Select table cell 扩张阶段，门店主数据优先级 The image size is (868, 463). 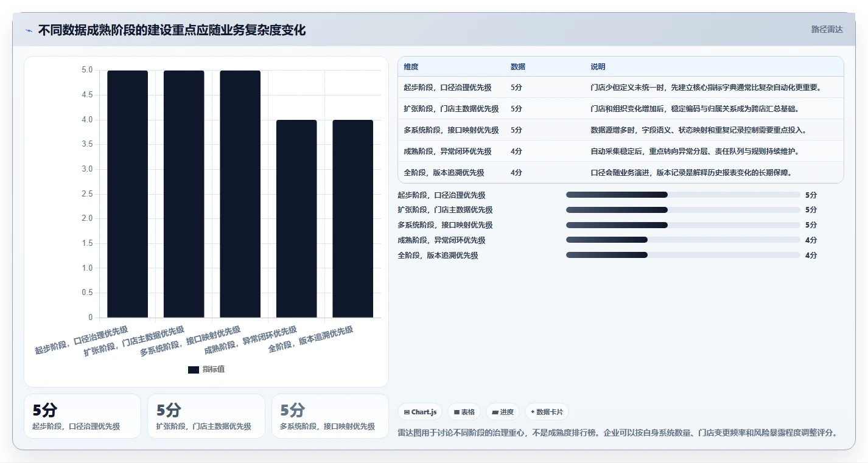tap(451, 109)
